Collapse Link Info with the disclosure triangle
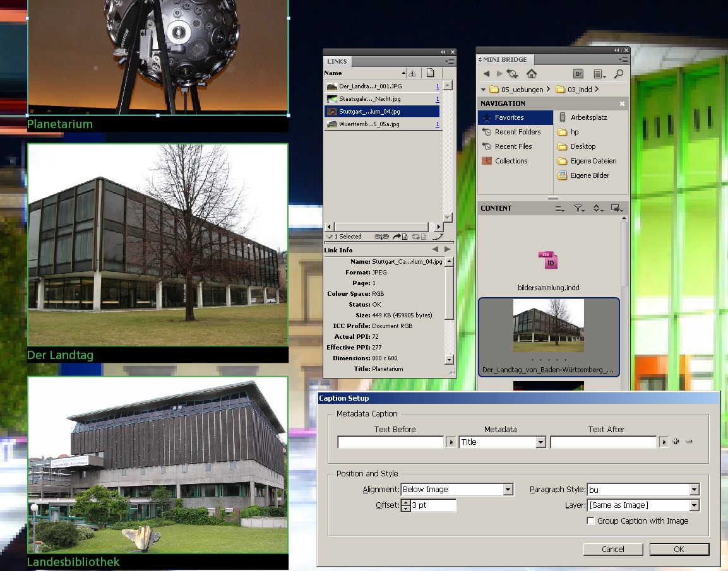Image resolution: width=728 pixels, height=571 pixels. (x=329, y=237)
